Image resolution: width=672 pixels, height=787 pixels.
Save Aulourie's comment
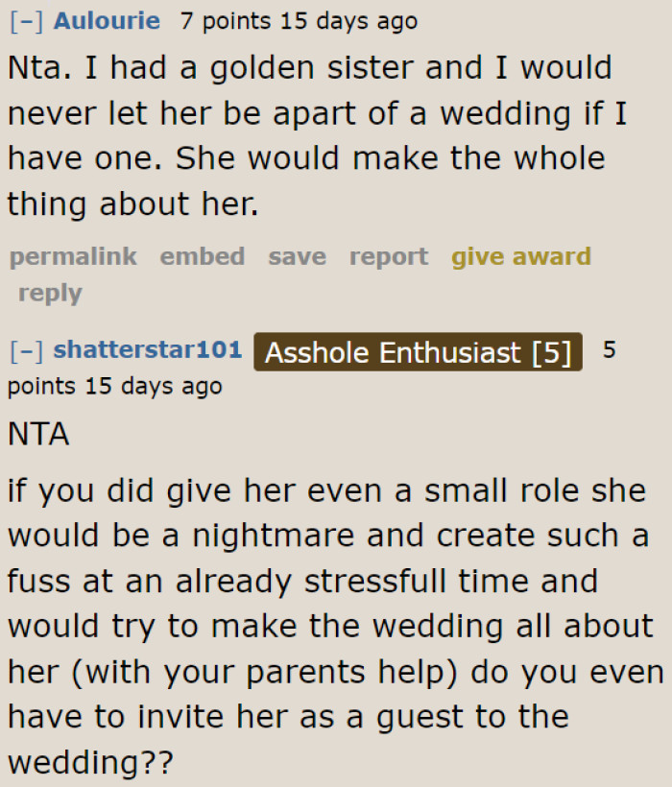(297, 256)
